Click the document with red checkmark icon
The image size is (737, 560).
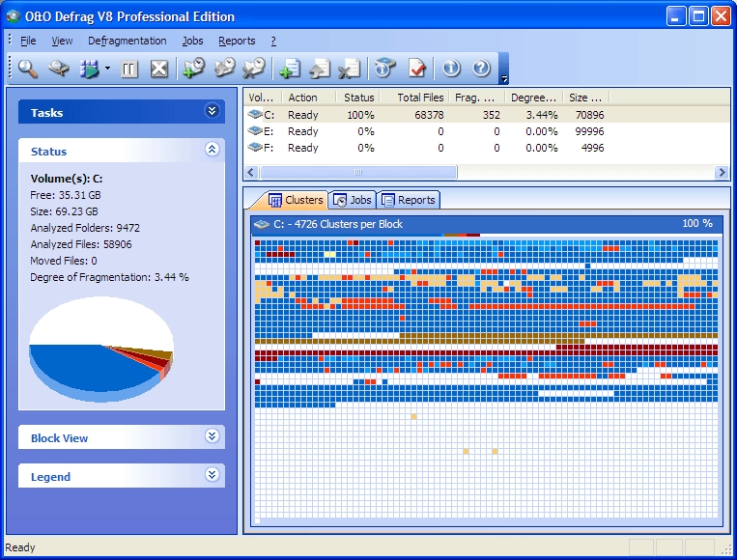click(x=416, y=69)
